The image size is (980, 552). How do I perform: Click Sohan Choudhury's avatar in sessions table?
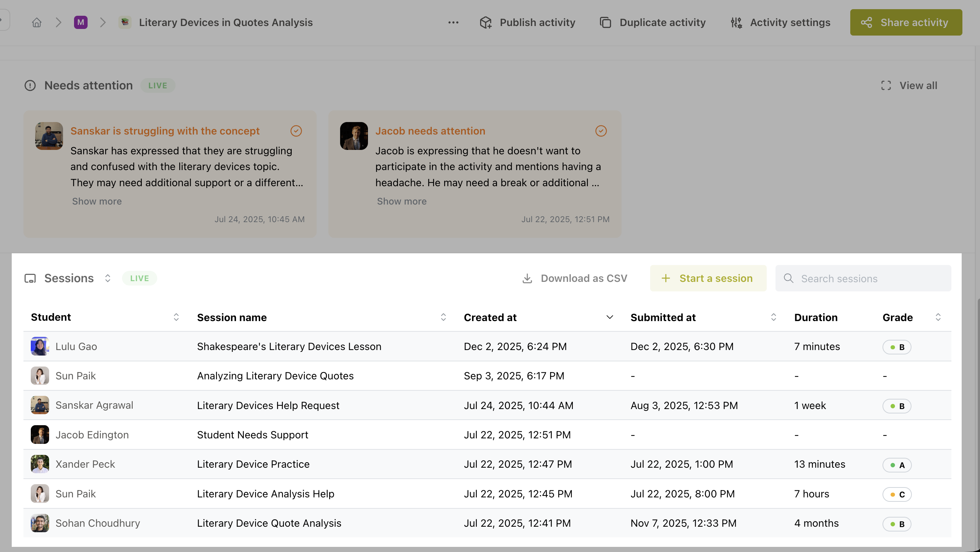[x=40, y=523]
